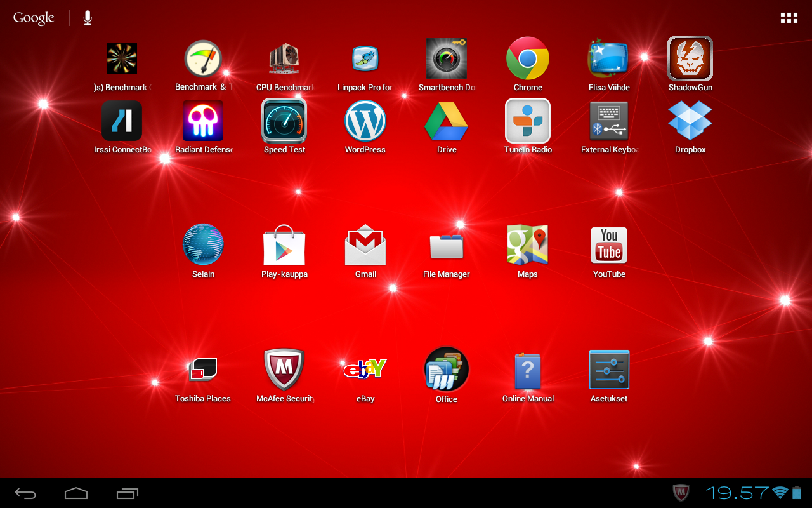The image size is (812, 508).
Task: Open Play-kauppa store
Action: point(284,244)
